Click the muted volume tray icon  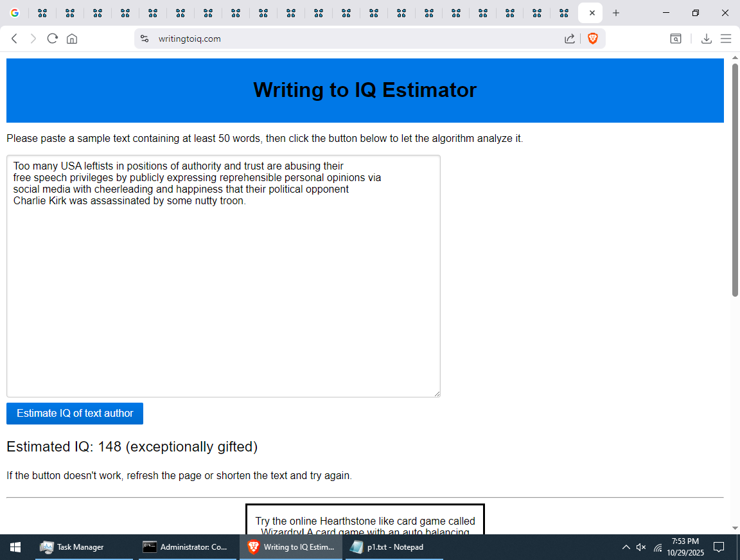coord(641,547)
